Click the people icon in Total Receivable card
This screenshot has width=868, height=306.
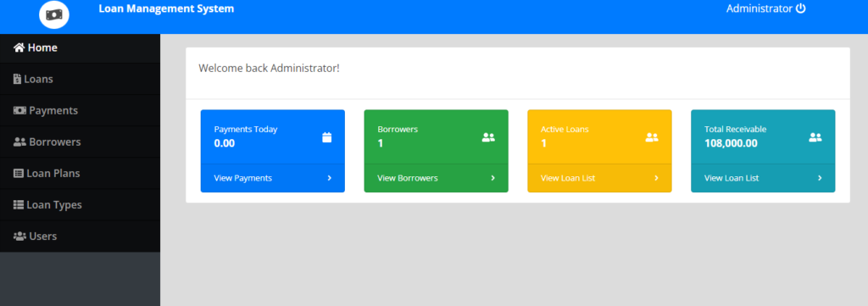[815, 137]
